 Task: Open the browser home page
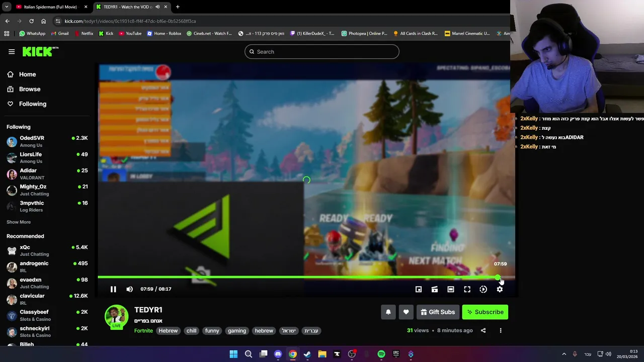click(x=43, y=21)
